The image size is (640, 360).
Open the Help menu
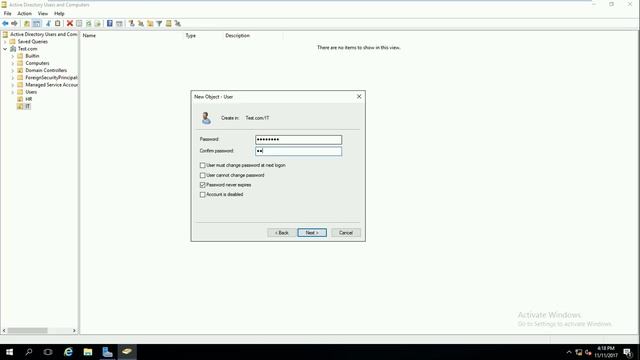click(x=59, y=13)
